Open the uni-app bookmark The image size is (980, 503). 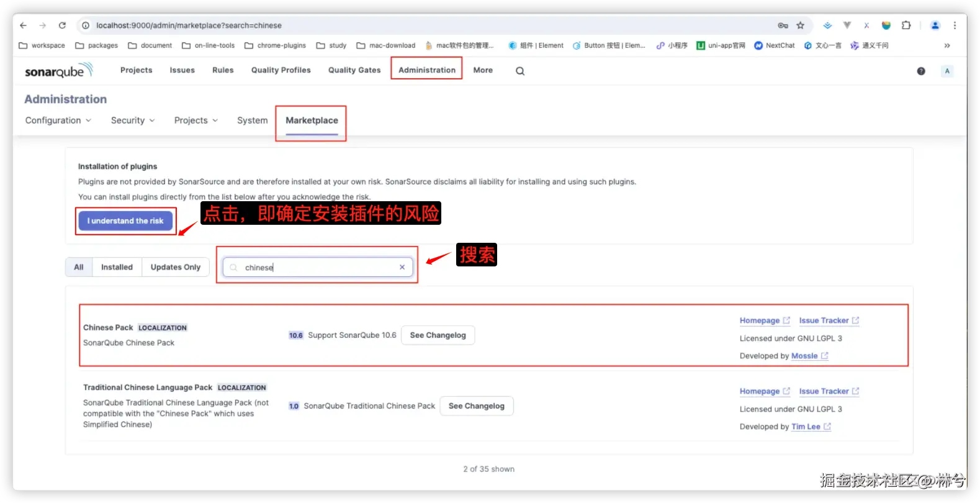click(x=721, y=45)
